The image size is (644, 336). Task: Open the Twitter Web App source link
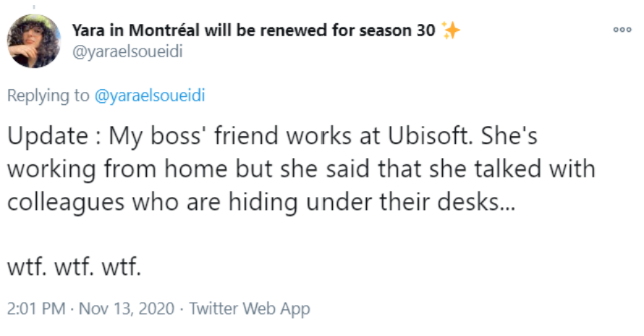249,308
